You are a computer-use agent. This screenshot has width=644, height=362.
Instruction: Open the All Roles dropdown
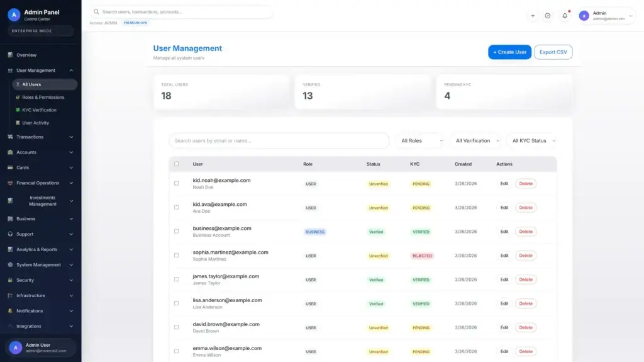coord(421,140)
